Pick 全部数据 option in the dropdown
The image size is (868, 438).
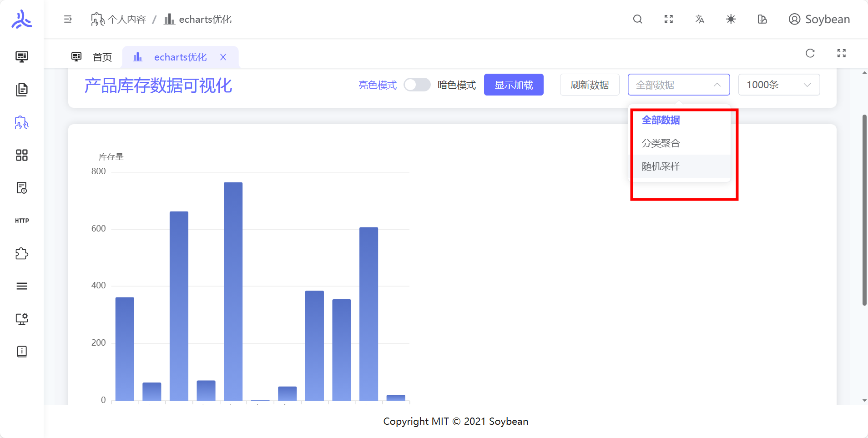[661, 120]
